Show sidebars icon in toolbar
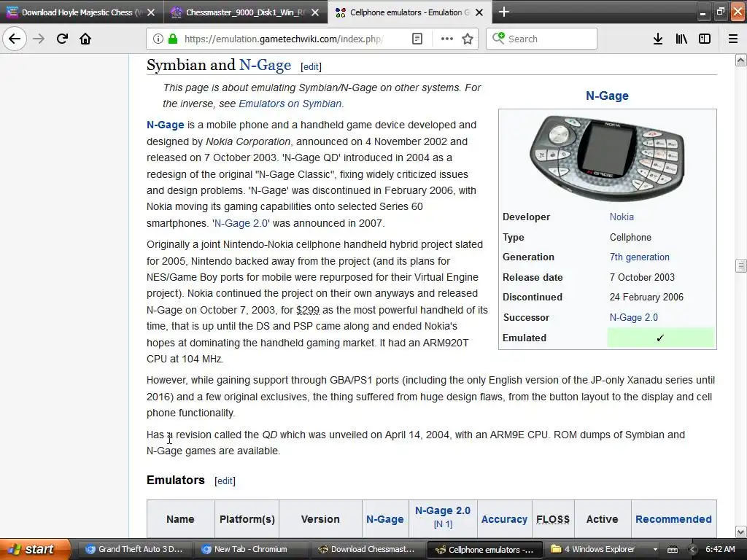The width and height of the screenshot is (747, 560). (705, 39)
